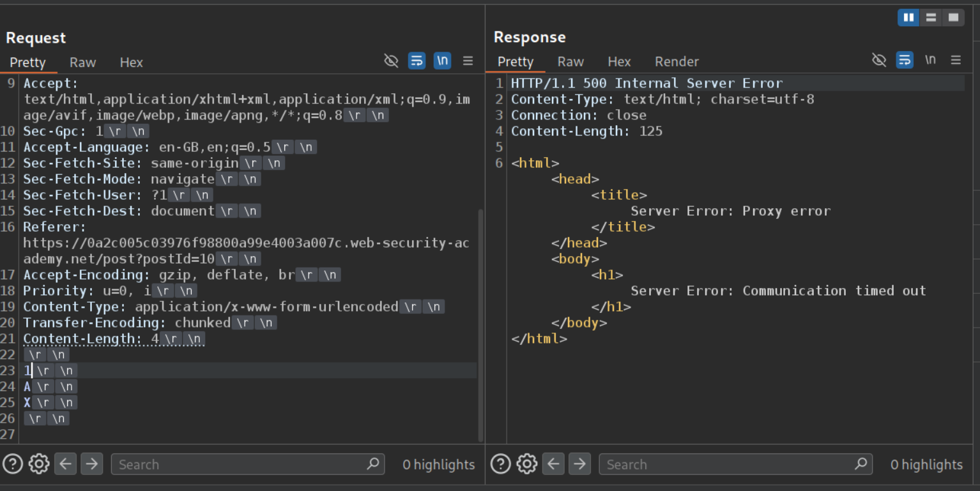
Task: Open Response search settings gear
Action: (x=526, y=464)
